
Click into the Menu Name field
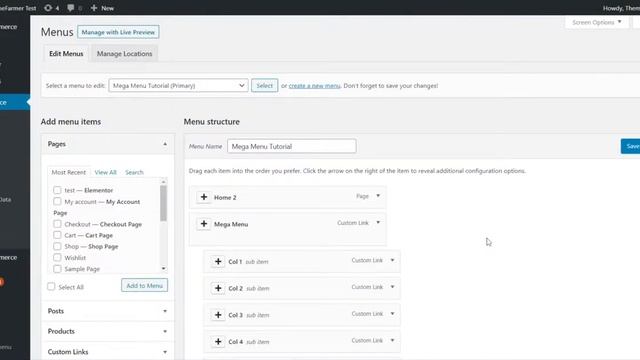pos(291,146)
